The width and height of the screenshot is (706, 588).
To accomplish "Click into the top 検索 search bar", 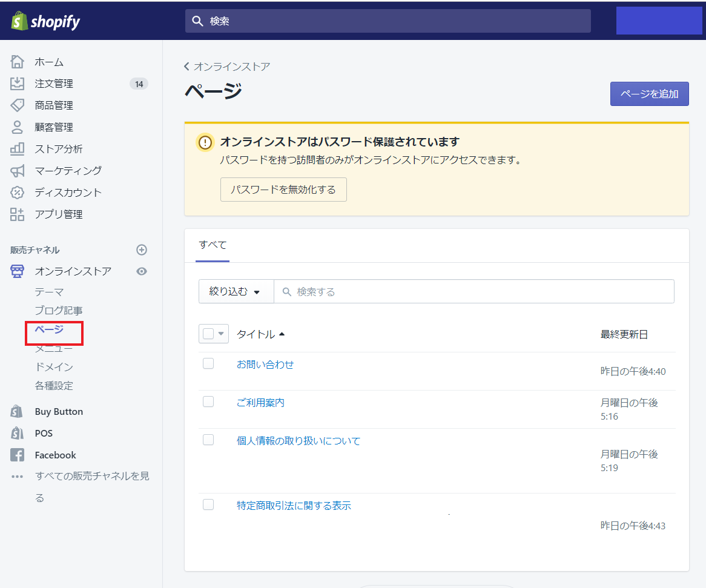I will click(x=388, y=21).
